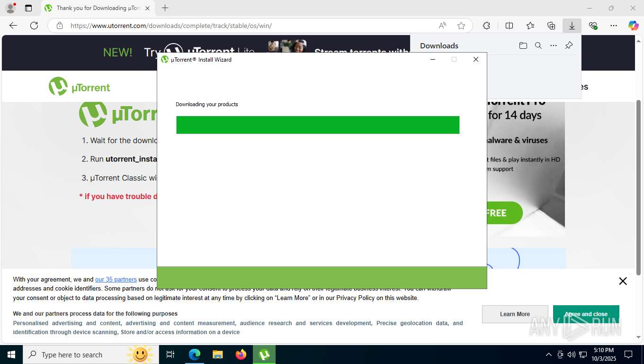Open the Copilot sidebar icon

tap(634, 26)
